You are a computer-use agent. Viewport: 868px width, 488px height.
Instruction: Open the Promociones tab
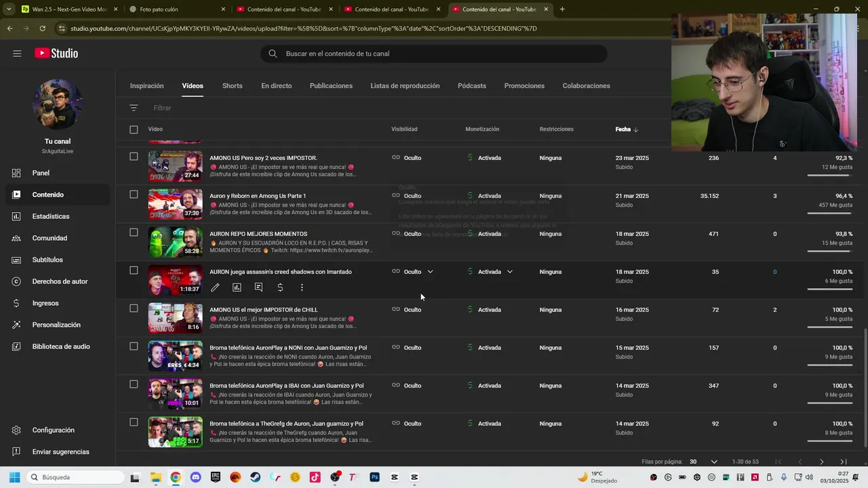524,86
